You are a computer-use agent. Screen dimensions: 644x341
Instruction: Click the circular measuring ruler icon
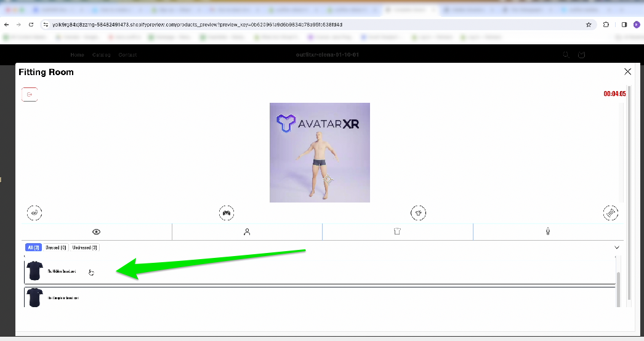pyautogui.click(x=610, y=213)
